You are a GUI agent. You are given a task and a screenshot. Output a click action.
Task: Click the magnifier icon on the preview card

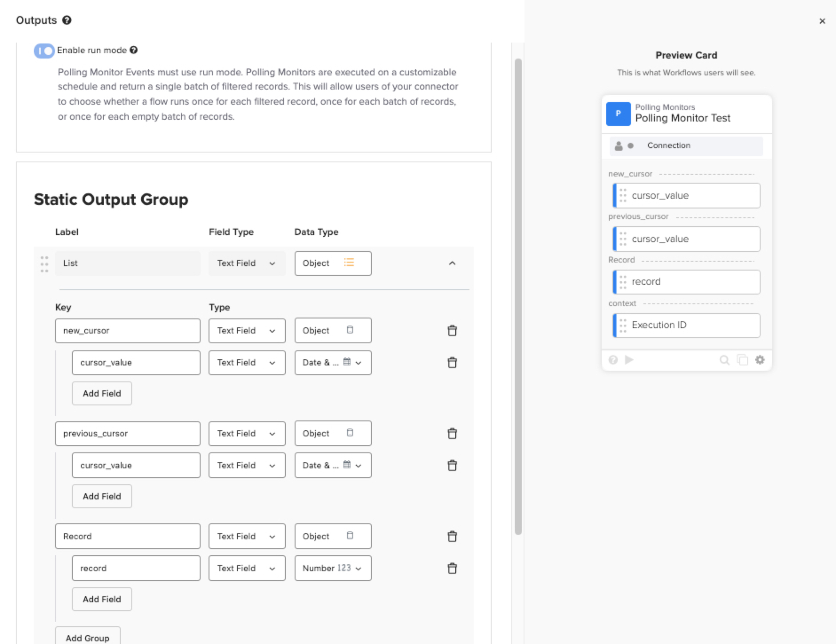pyautogui.click(x=724, y=360)
